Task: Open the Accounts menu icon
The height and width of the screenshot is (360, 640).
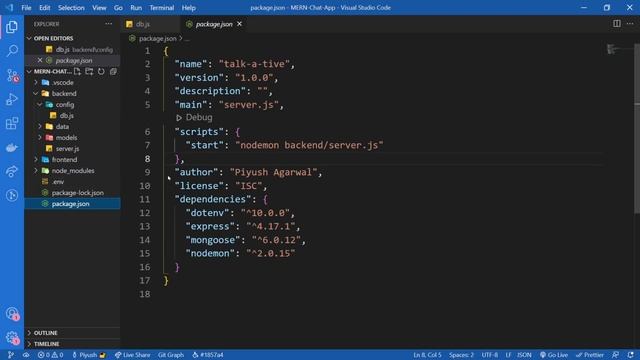Action: (x=12, y=313)
